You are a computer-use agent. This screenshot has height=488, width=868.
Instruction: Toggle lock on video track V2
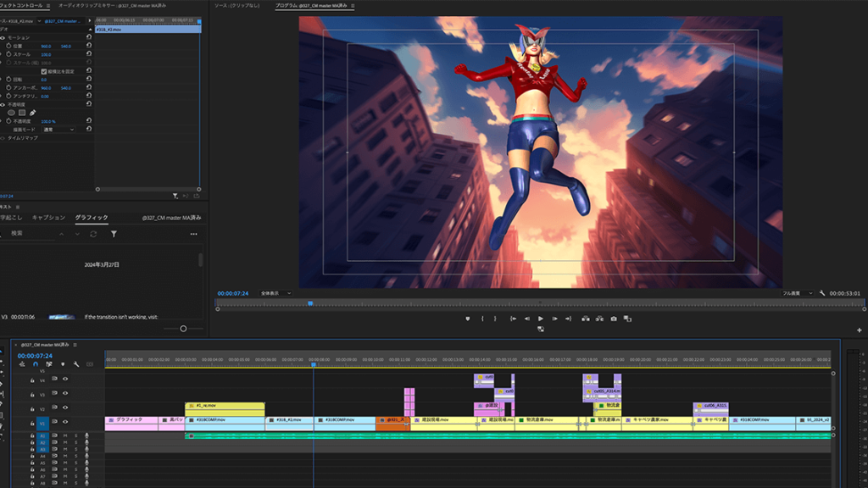click(32, 408)
